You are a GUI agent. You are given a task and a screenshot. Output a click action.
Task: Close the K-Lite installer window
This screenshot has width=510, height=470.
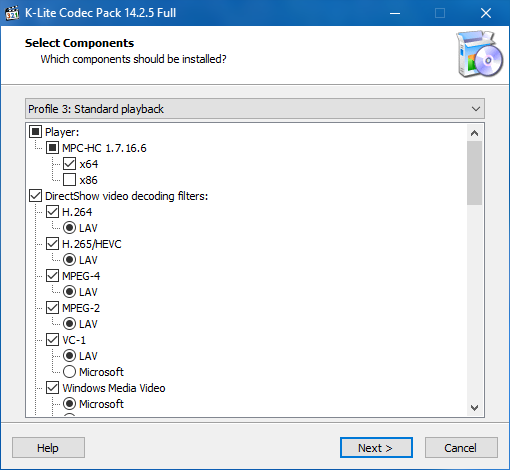486,13
